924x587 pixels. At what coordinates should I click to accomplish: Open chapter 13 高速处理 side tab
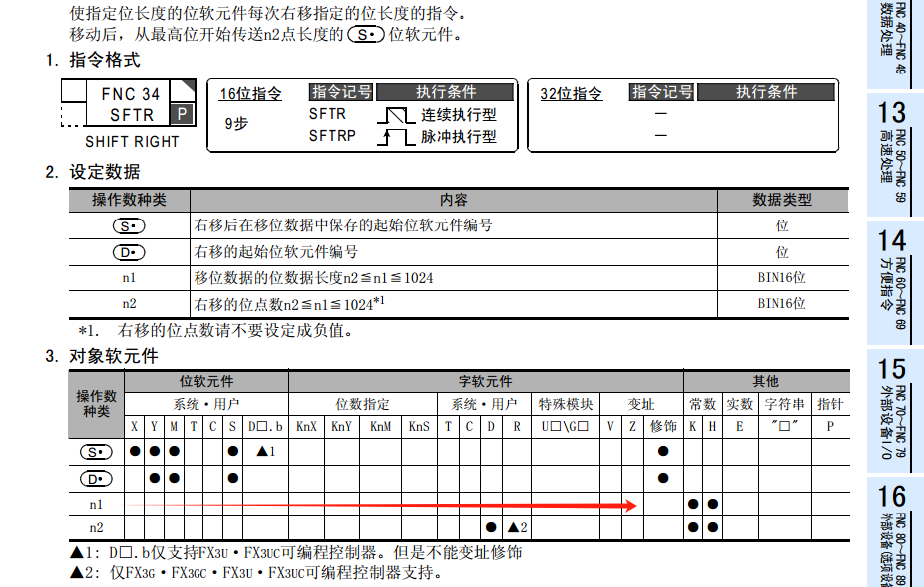point(894,154)
